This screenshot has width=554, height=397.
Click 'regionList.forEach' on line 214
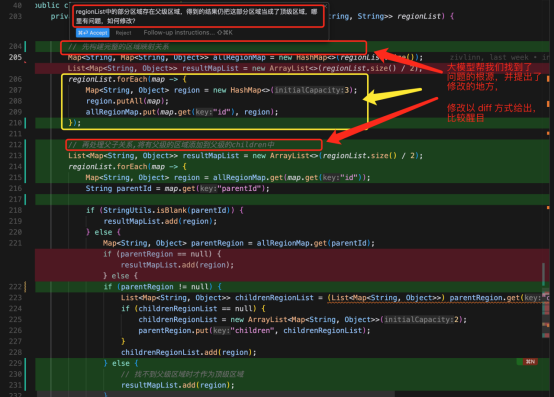pos(108,166)
